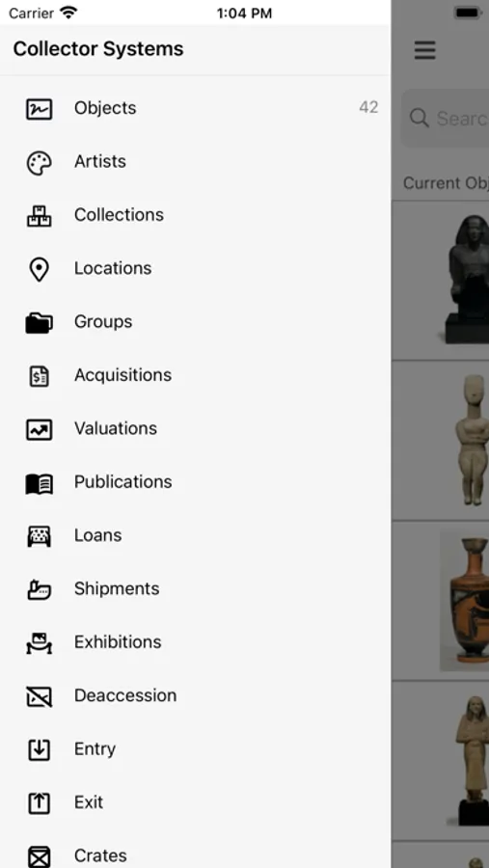Screen dimensions: 489x868
Task: Select the Exit menu entry
Action: [195, 802]
